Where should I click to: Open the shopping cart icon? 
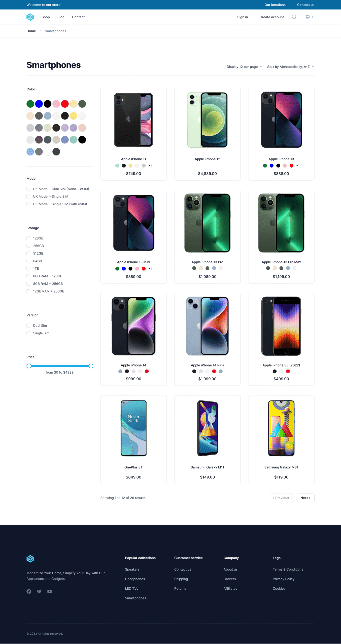pyautogui.click(x=308, y=17)
